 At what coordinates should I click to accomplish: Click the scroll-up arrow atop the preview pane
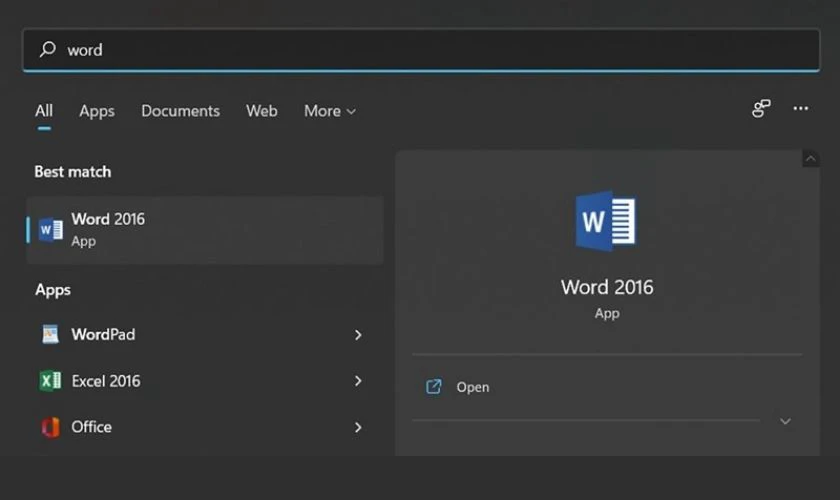(x=810, y=159)
